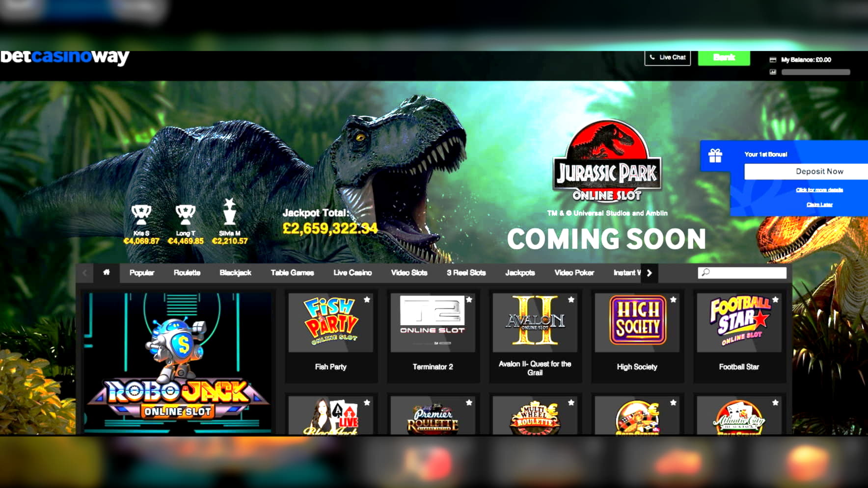The image size is (868, 488).
Task: Open the gift box bonus icon
Action: [x=715, y=155]
